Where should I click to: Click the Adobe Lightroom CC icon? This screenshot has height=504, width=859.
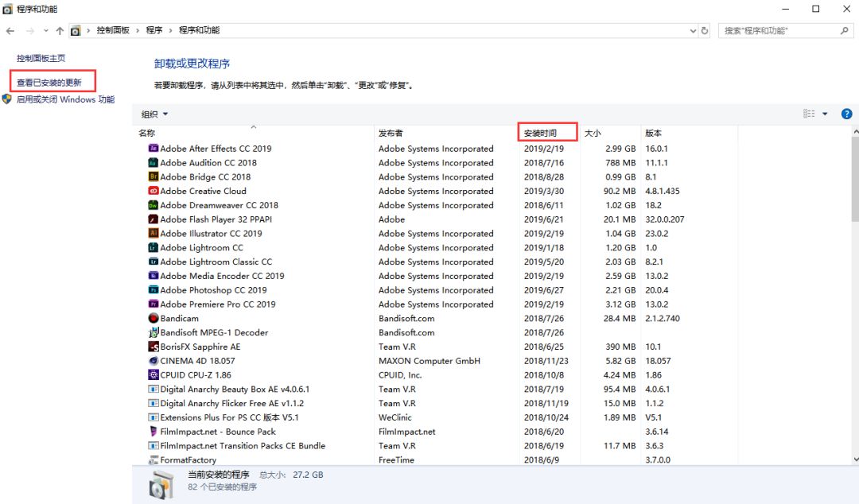(154, 247)
